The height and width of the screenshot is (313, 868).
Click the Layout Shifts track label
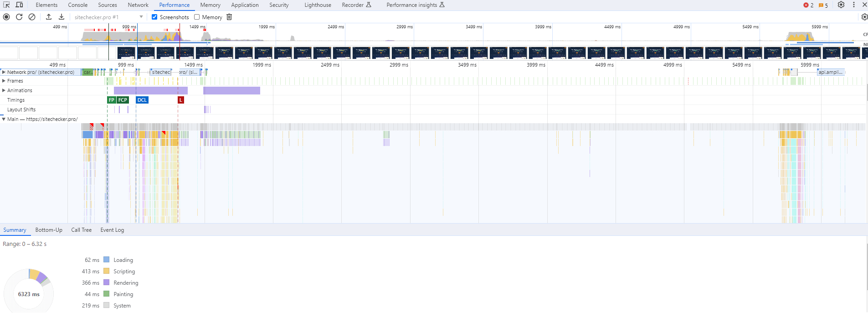(21, 110)
